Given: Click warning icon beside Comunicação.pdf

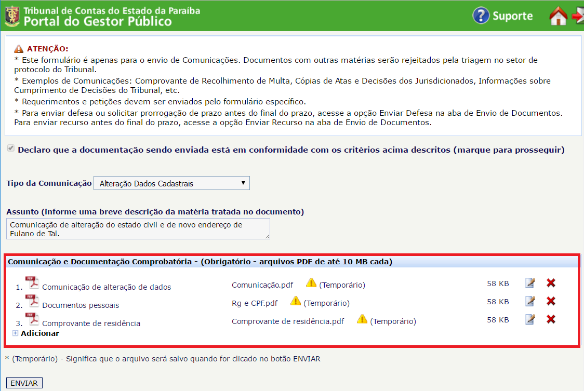Looking at the screenshot, I should tap(311, 283).
